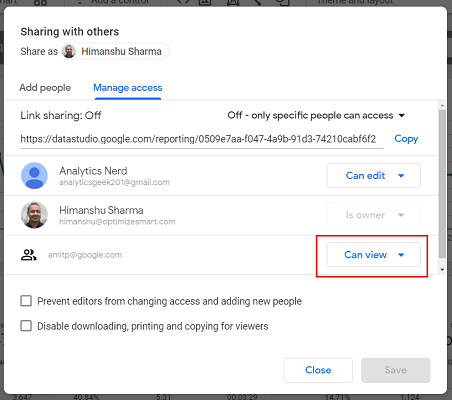Screen dimensions: 452x400
Task: Click Himanshu Sharma's profile photo in the list
Action: click(34, 215)
